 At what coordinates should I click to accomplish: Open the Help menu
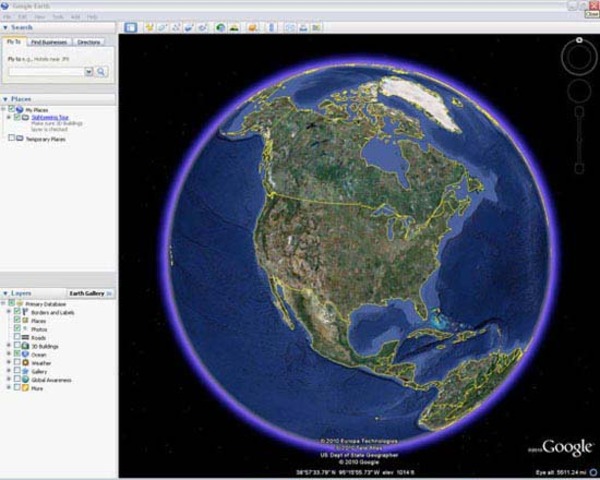tap(92, 17)
